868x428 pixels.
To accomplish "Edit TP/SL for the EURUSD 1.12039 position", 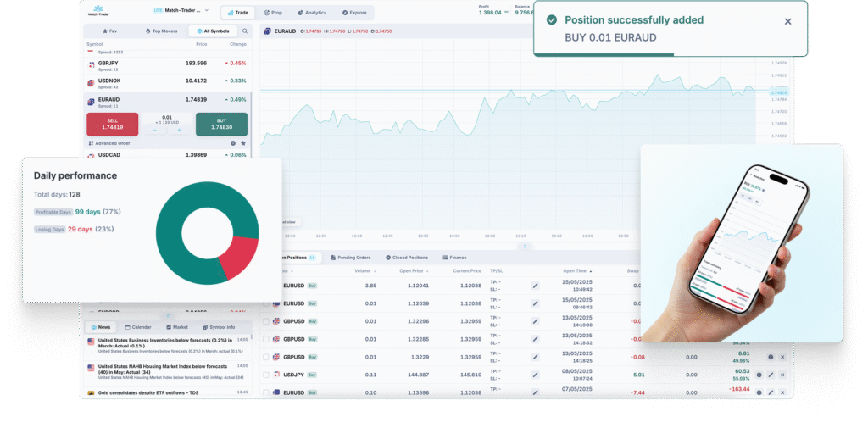I will 536,303.
